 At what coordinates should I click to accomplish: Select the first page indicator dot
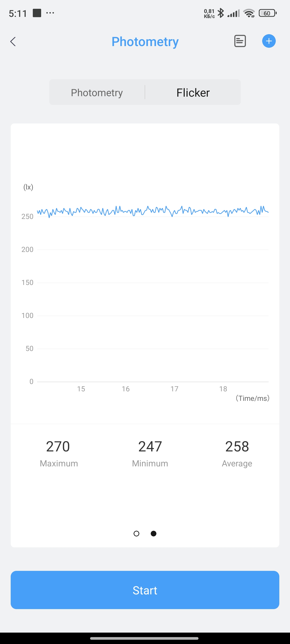click(x=136, y=534)
